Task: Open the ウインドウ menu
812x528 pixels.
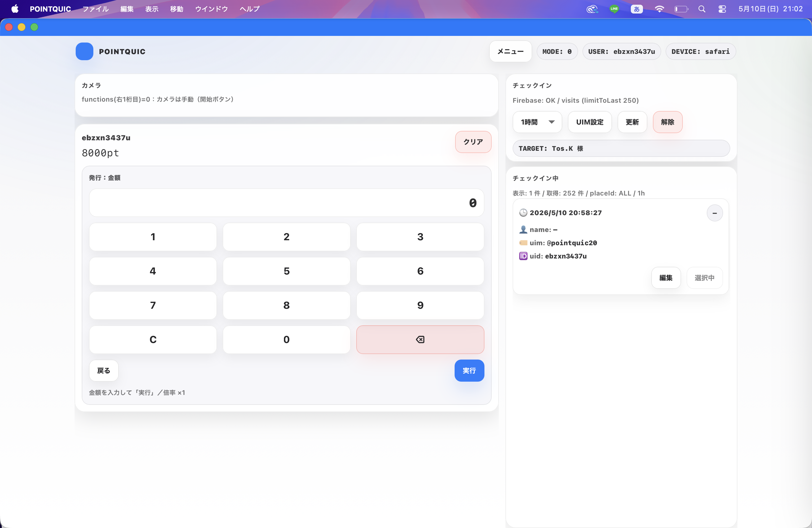Action: (212, 9)
